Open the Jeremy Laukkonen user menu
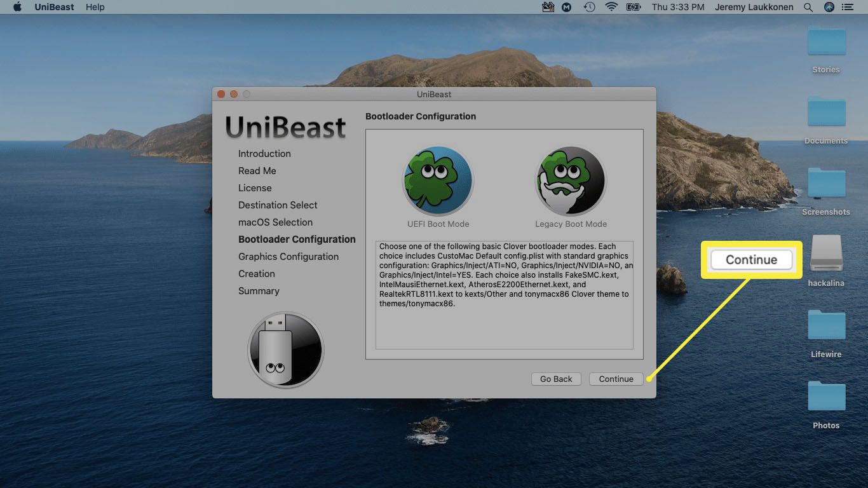The width and height of the screenshot is (868, 488). 755,7
